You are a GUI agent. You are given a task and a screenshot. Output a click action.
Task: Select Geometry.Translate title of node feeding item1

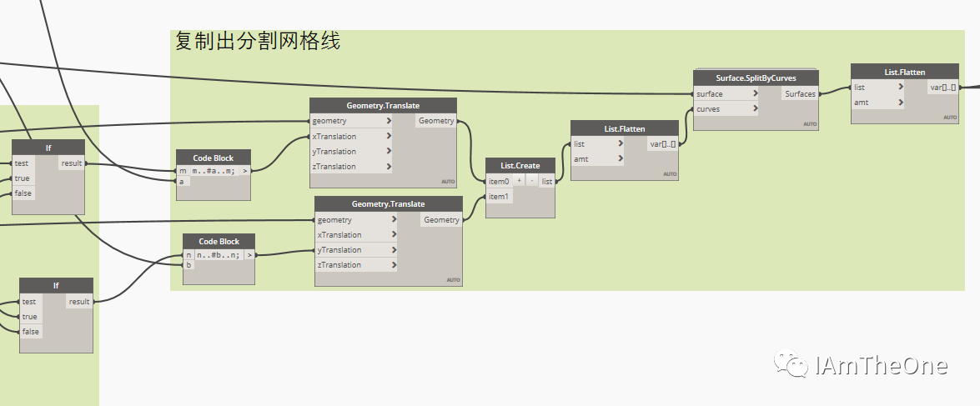[388, 204]
